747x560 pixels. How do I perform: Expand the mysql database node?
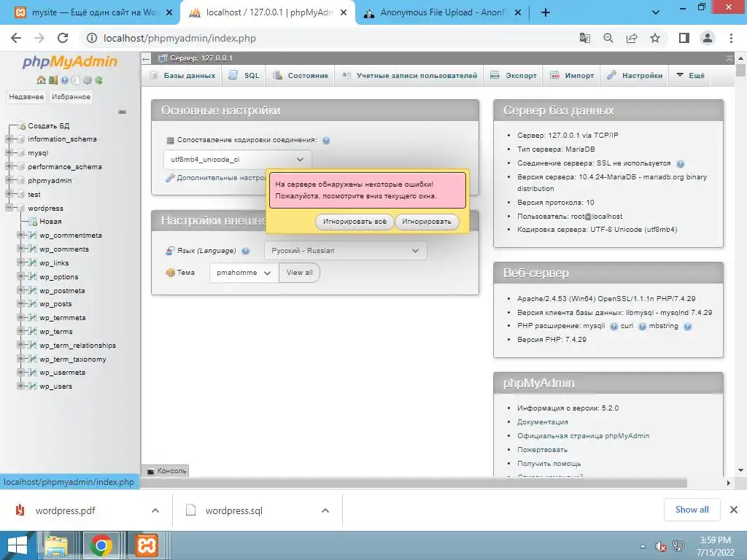[x=9, y=153]
